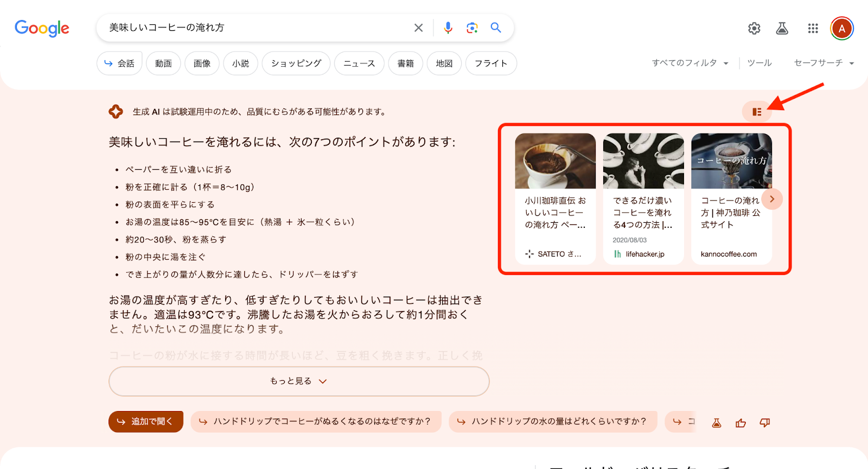Select the 動画 filter chip
This screenshot has width=868, height=469.
click(x=163, y=63)
